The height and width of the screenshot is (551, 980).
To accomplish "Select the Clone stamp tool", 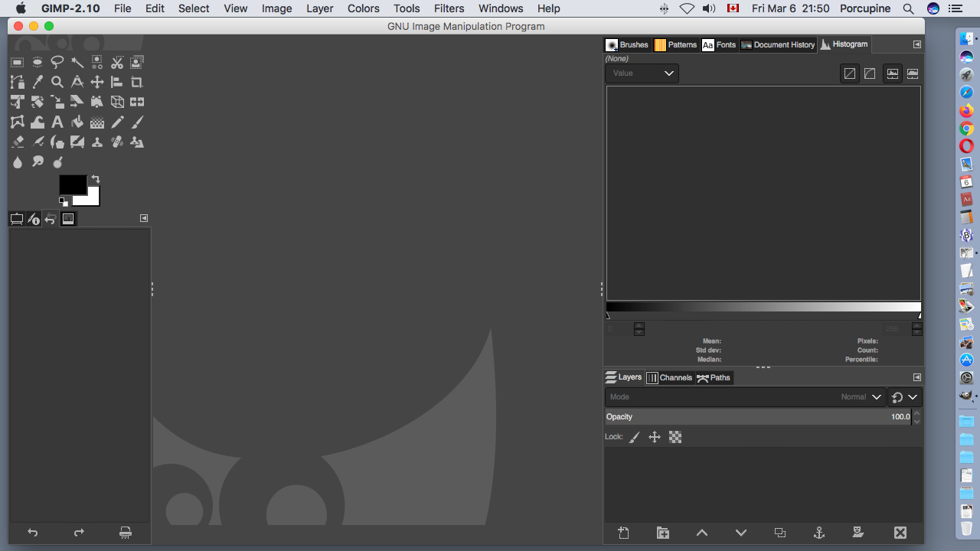I will (x=97, y=142).
